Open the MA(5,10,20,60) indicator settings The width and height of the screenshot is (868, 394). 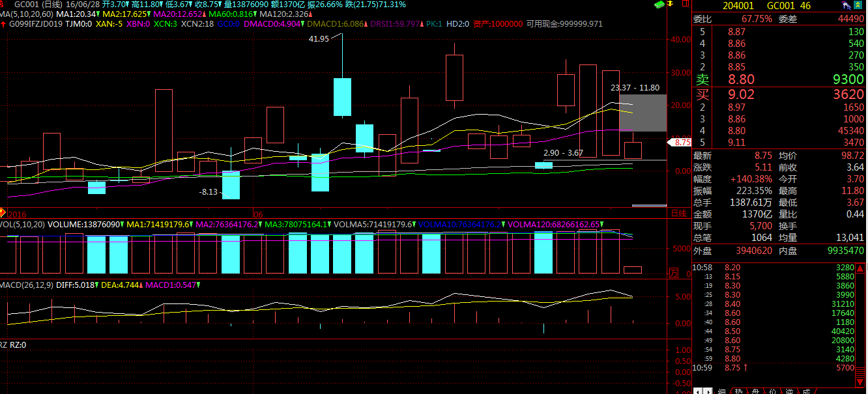pyautogui.click(x=26, y=14)
